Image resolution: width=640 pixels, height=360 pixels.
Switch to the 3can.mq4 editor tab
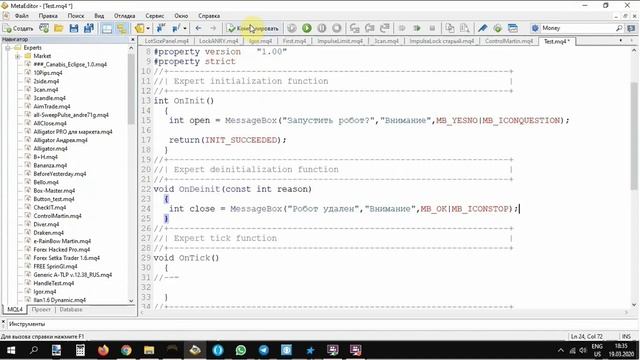386,41
